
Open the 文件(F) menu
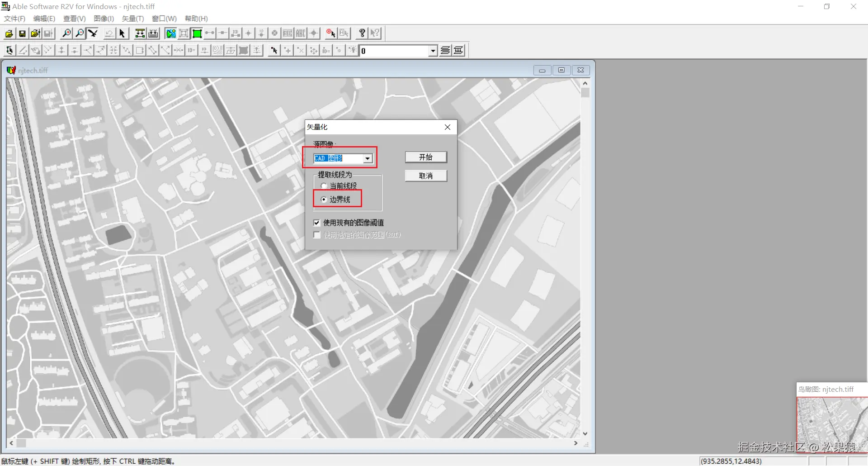click(14, 19)
